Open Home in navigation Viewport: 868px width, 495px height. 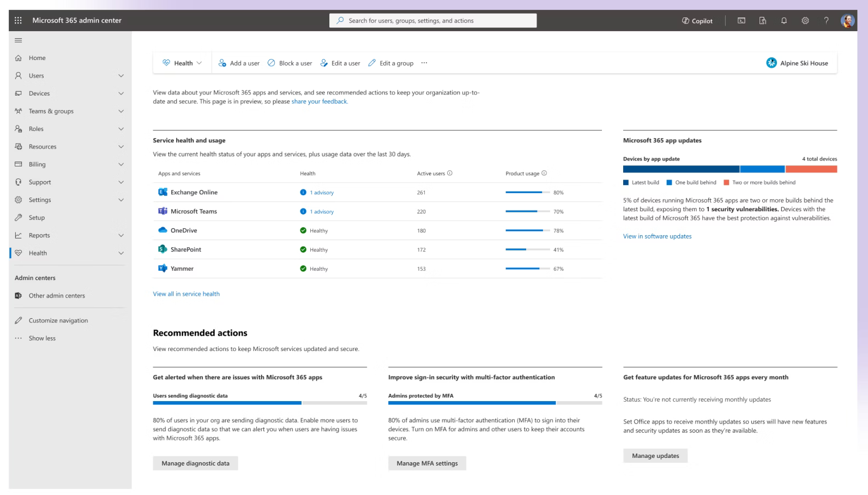pyautogui.click(x=37, y=58)
